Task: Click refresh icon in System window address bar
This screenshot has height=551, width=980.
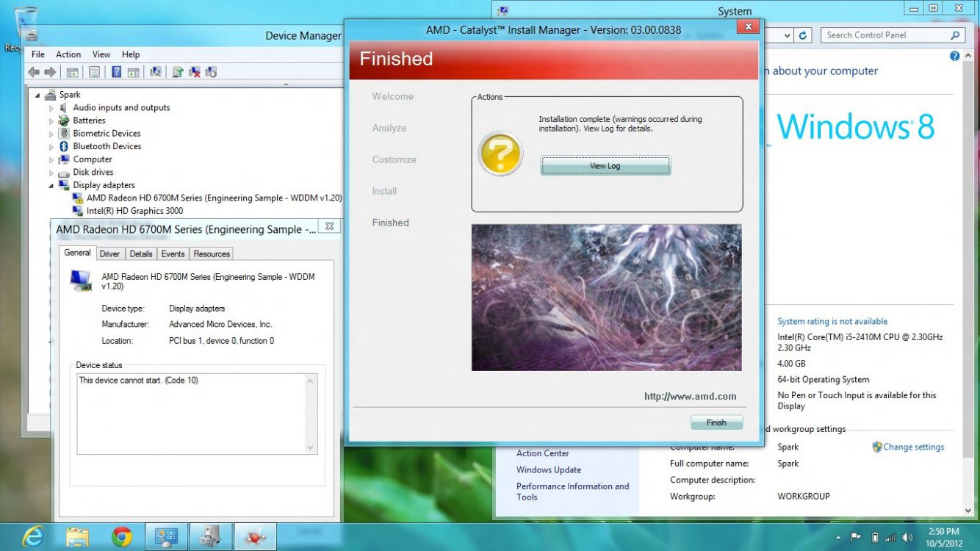Action: (803, 35)
